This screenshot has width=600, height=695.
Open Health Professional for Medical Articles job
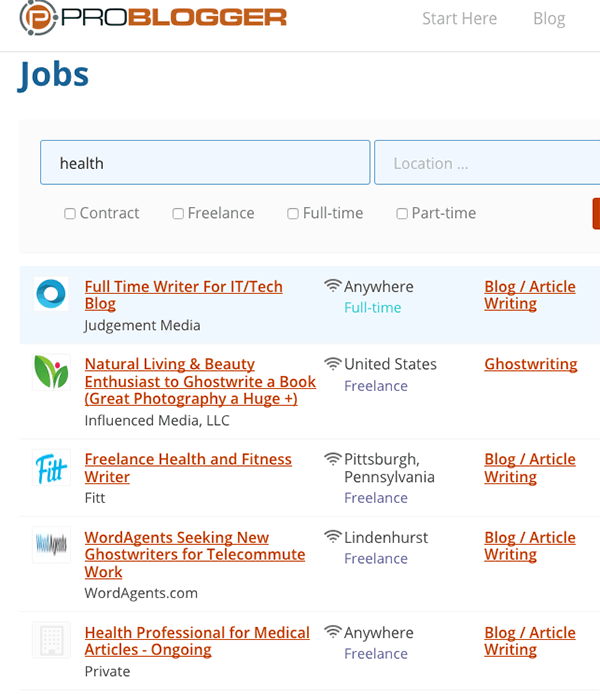pyautogui.click(x=197, y=641)
